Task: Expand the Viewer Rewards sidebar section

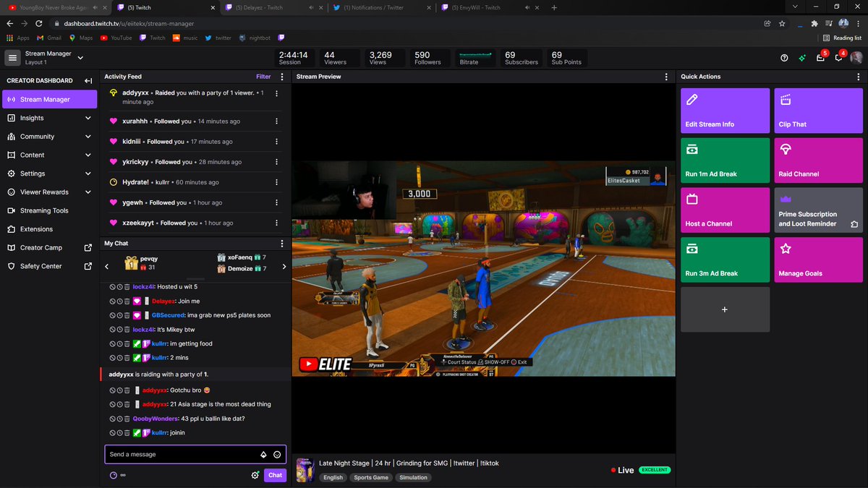Action: click(88, 192)
